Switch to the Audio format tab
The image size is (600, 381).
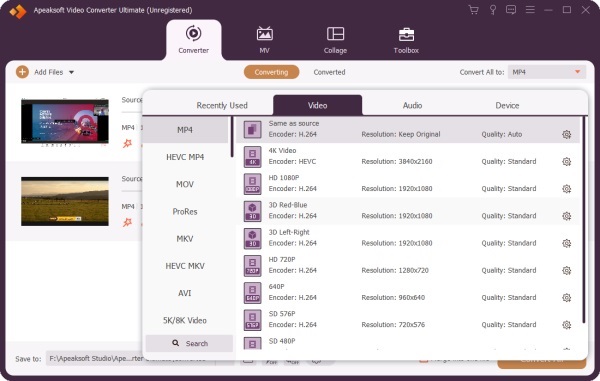412,105
